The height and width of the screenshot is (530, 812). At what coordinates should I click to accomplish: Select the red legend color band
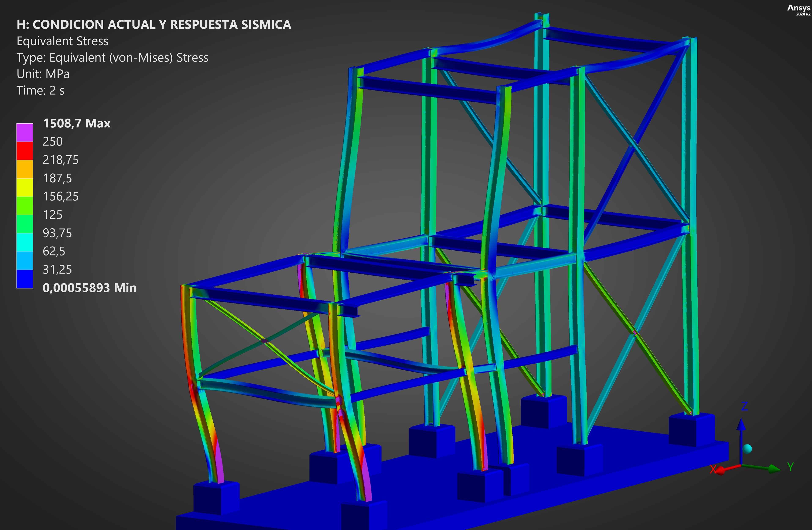click(25, 151)
